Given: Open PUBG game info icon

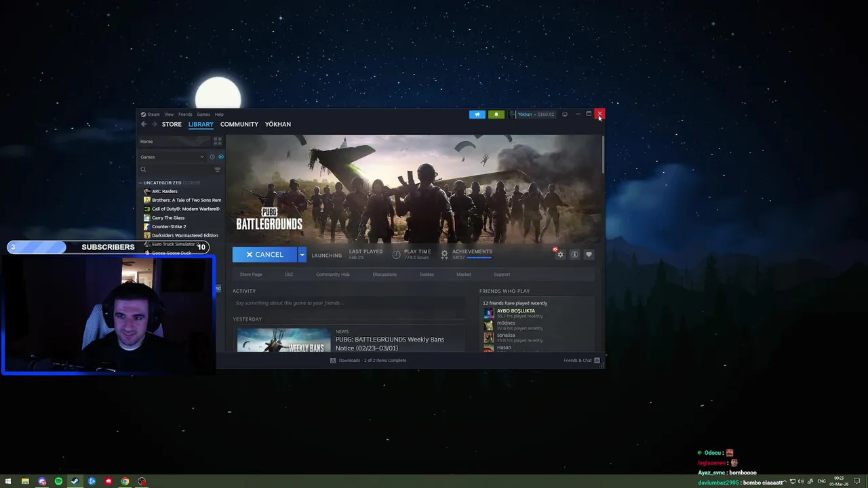Looking at the screenshot, I should point(574,254).
